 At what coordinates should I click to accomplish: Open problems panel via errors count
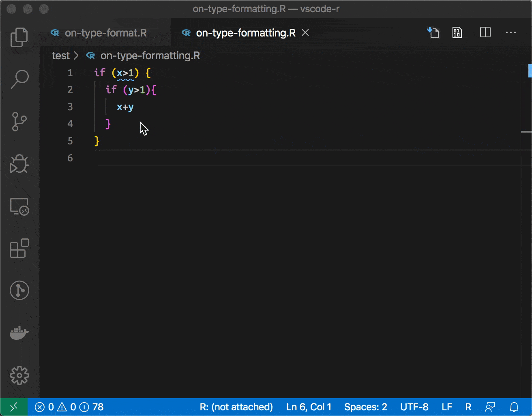[x=44, y=407]
